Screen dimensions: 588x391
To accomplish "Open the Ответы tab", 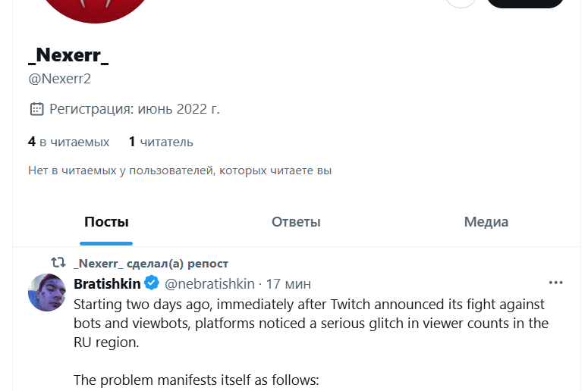I will point(296,222).
